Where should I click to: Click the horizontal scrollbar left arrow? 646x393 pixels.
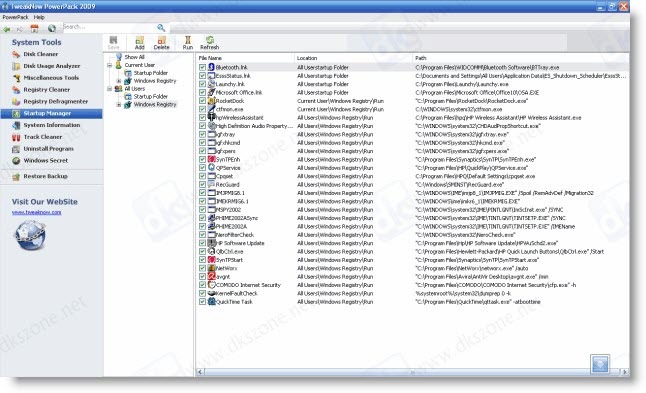click(200, 372)
